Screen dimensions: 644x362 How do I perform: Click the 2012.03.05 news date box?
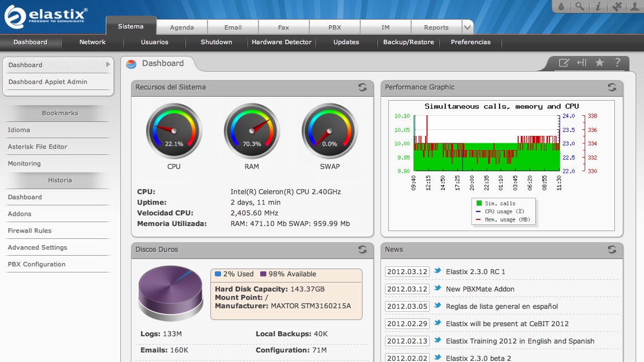point(407,306)
